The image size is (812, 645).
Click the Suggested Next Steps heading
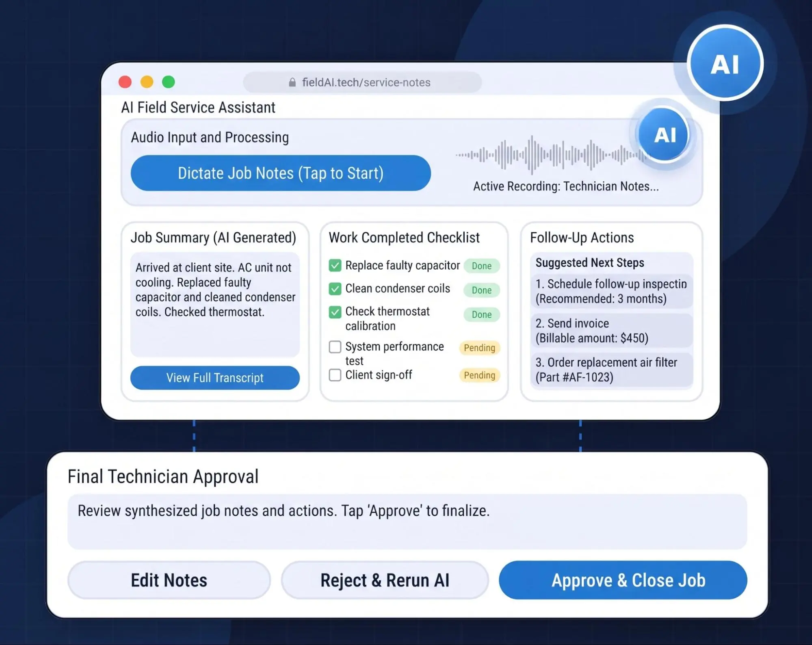(590, 263)
